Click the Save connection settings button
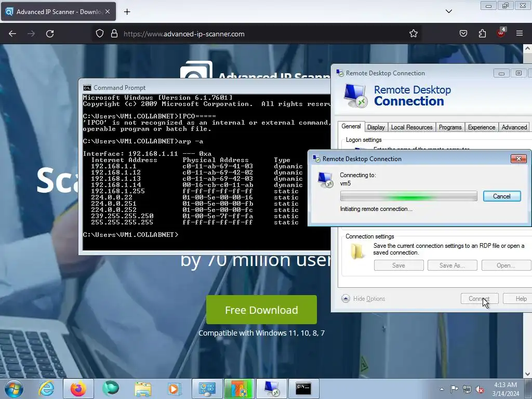 coord(398,265)
